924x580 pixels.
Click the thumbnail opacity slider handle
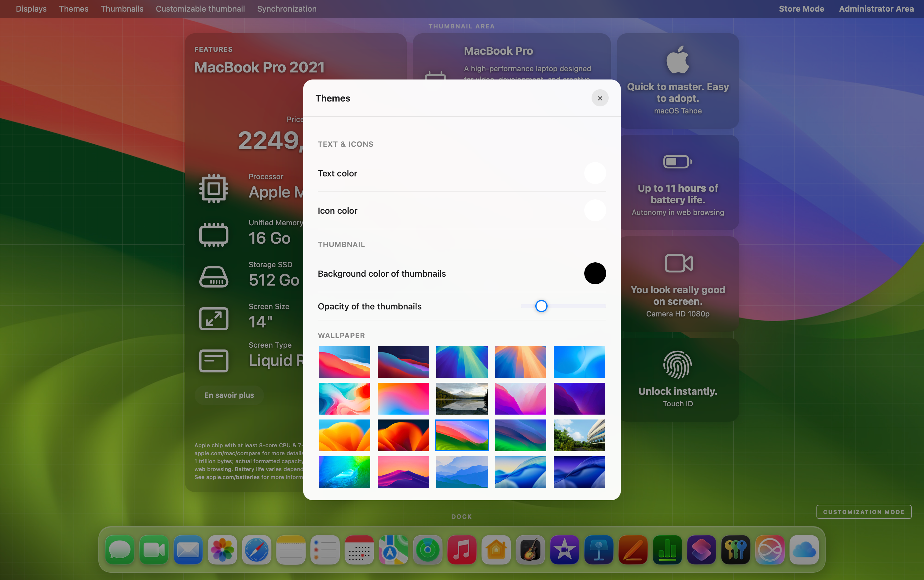[x=541, y=306]
